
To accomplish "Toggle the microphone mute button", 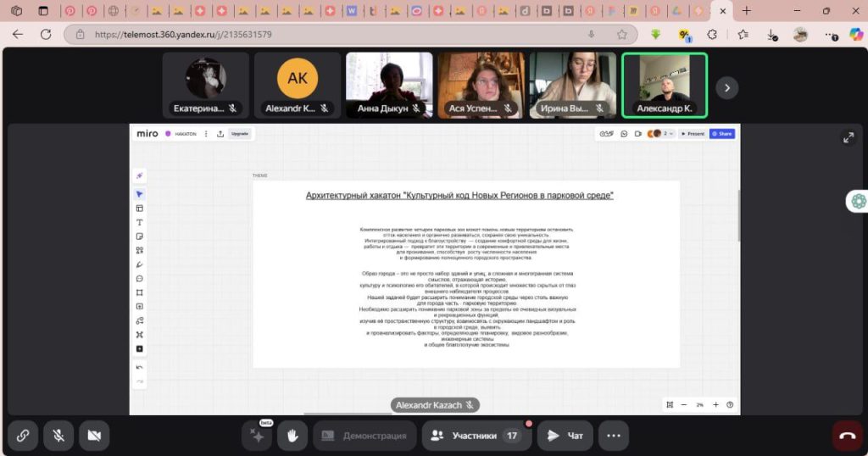I will point(58,436).
